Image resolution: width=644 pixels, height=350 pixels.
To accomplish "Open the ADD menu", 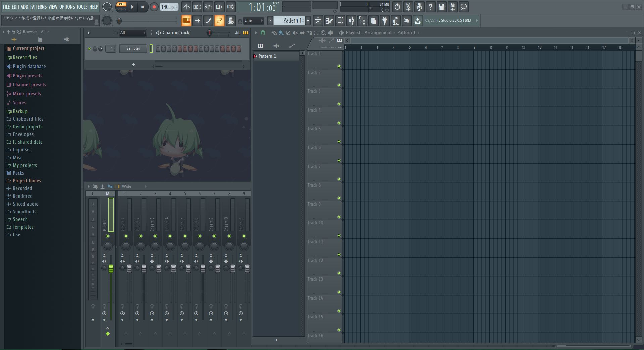I will 24,7.
